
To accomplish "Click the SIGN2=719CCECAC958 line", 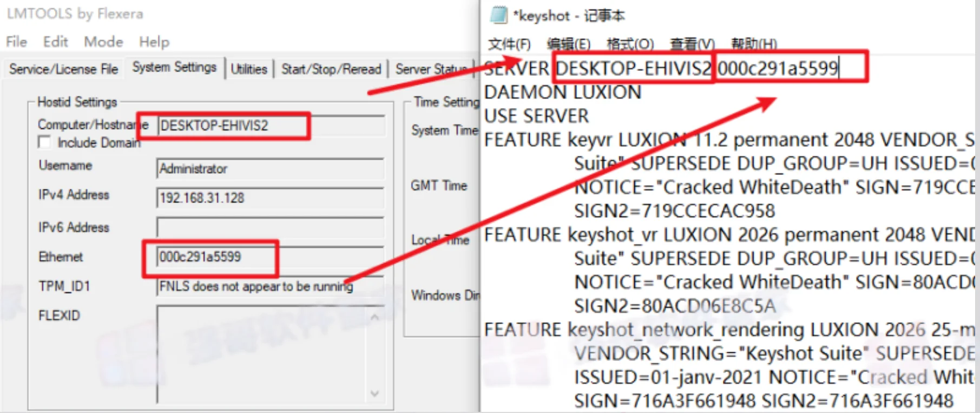I will [674, 211].
